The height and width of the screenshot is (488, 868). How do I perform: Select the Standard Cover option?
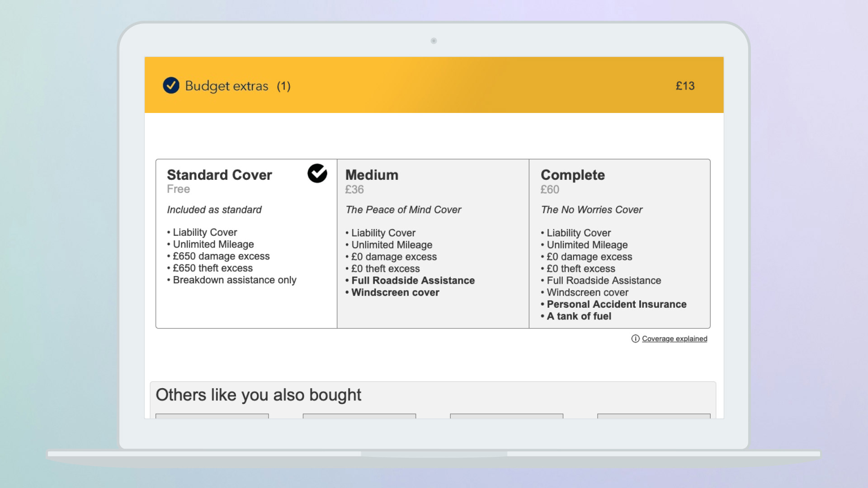tap(219, 175)
